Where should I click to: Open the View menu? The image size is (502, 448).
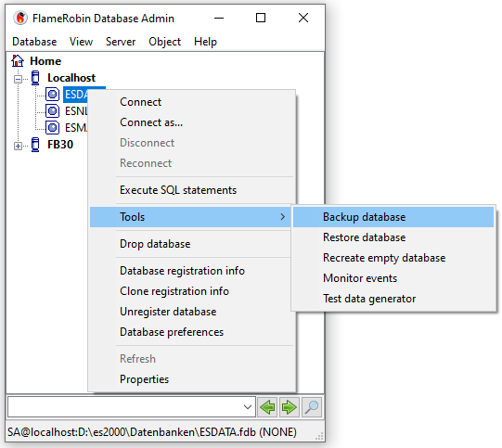pos(81,42)
